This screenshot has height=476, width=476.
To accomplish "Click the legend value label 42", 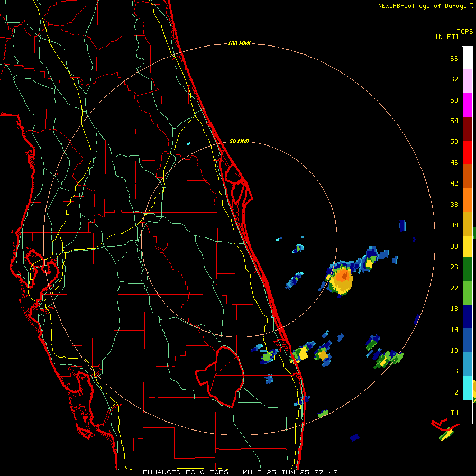I will [x=454, y=184].
